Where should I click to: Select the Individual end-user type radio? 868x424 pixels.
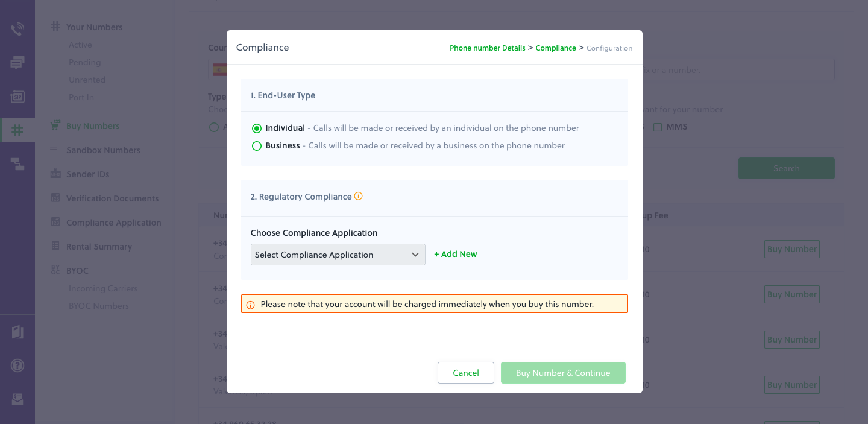257,128
